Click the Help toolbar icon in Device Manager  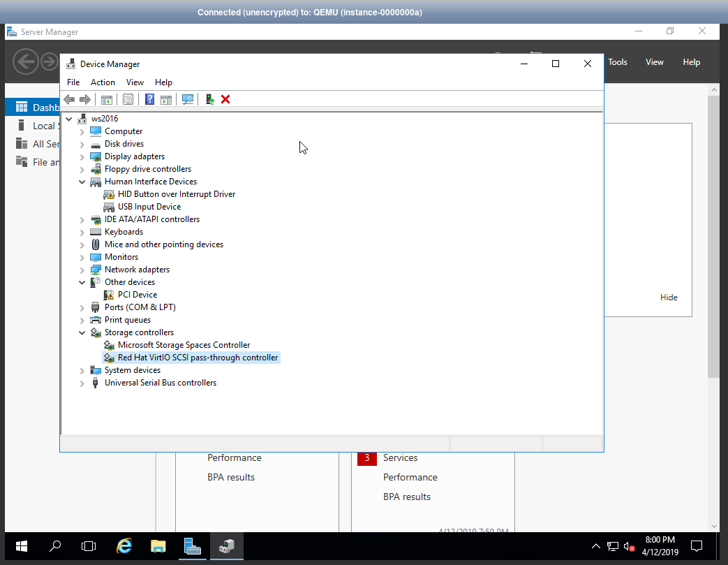[x=149, y=99]
